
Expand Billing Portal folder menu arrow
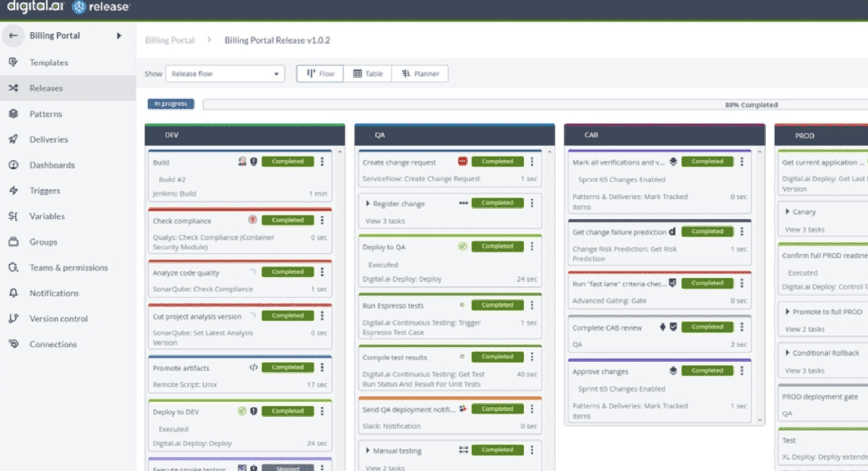coord(119,36)
